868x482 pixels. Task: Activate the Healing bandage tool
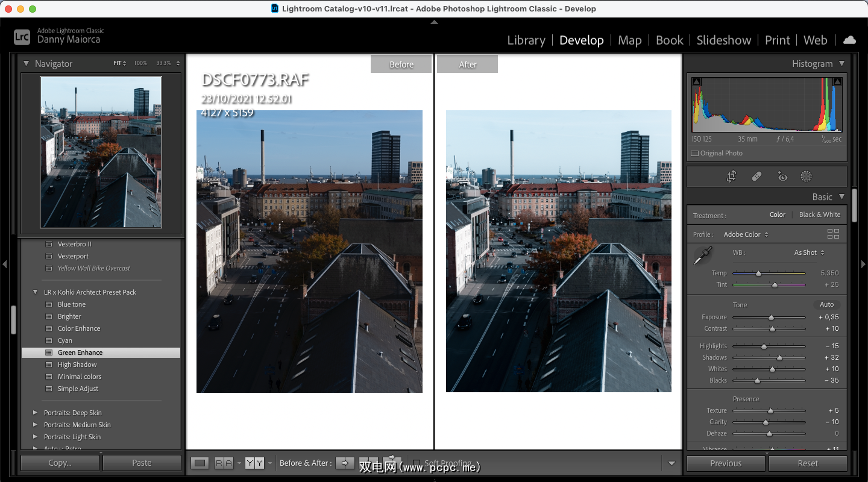tap(757, 177)
